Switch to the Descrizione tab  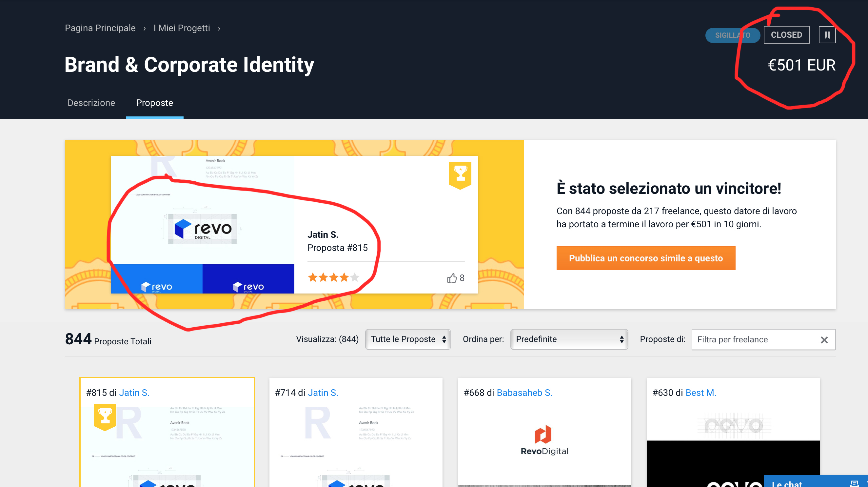[x=91, y=103]
